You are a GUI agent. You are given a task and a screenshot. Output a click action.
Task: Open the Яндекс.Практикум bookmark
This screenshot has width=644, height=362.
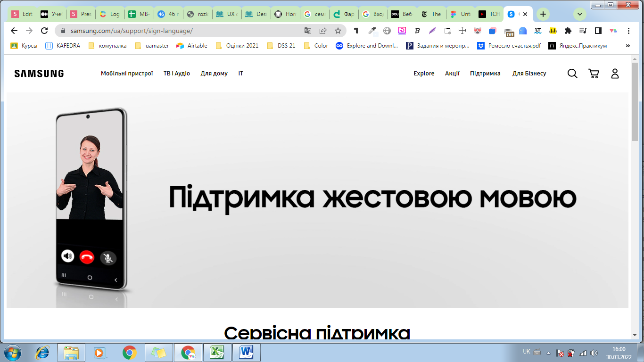578,46
